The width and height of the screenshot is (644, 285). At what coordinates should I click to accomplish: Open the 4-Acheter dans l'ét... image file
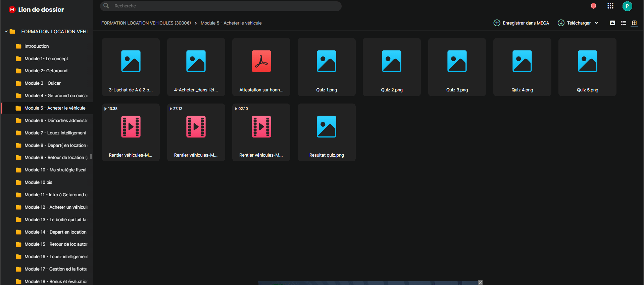point(196,67)
